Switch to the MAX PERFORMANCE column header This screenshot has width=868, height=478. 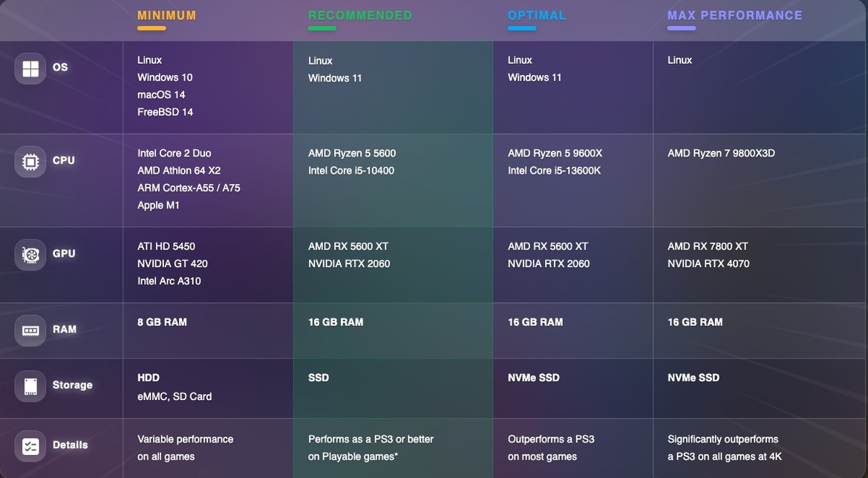click(734, 15)
